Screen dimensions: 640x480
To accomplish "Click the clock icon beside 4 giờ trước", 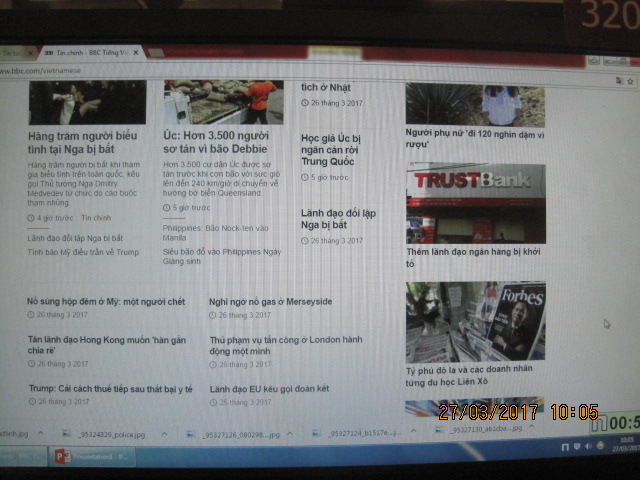I will (31, 218).
